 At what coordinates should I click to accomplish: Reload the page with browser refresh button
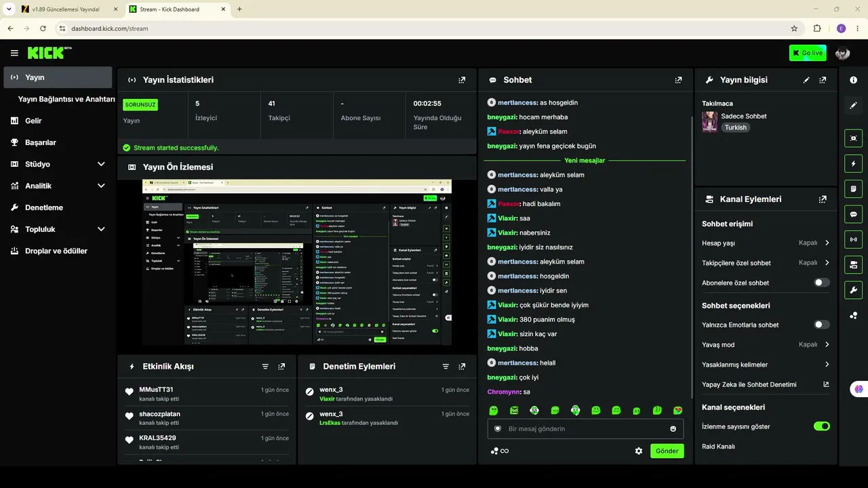43,28
